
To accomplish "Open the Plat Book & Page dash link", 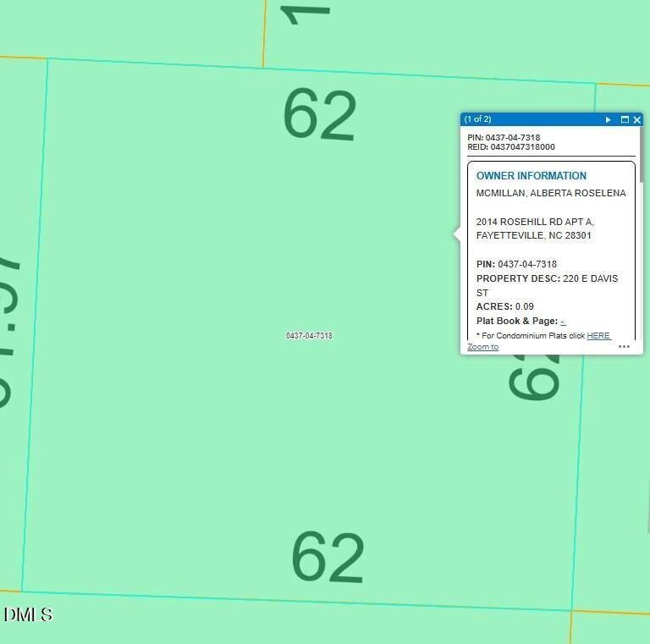I will tap(563, 322).
